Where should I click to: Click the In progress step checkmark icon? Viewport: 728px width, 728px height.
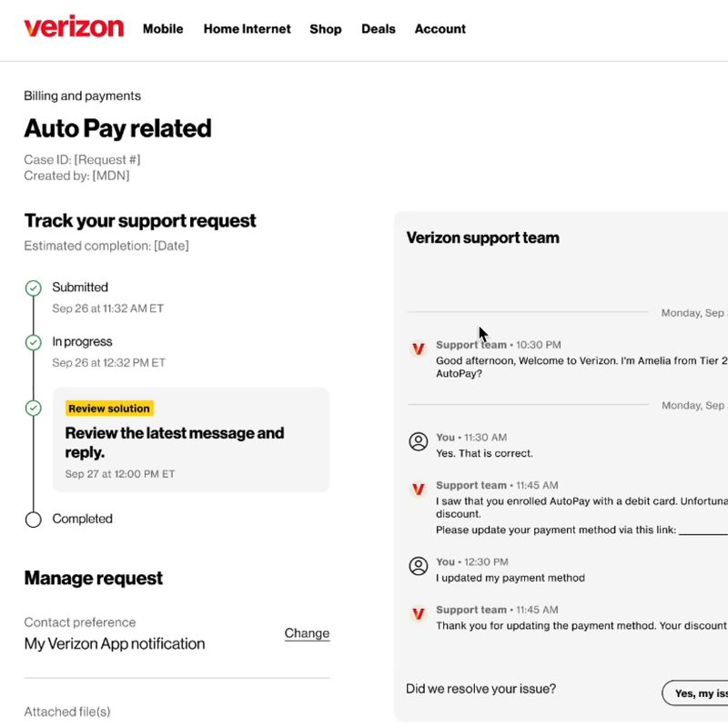(34, 343)
